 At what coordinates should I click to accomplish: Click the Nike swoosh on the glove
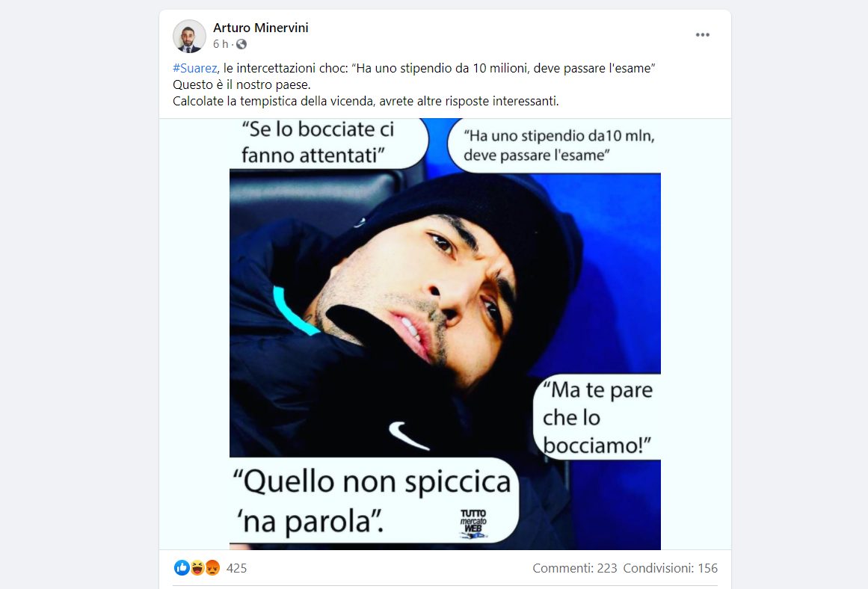(x=408, y=436)
